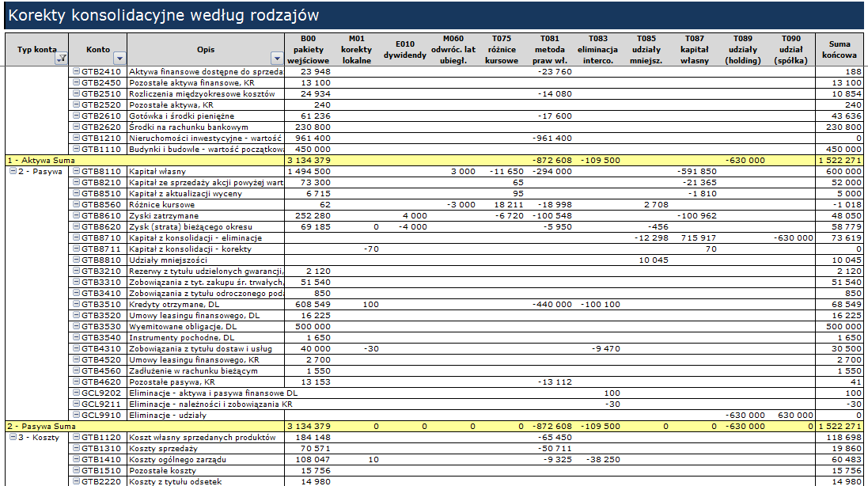
Task: Select the T083 eliminacja interco. header
Action: coord(598,49)
